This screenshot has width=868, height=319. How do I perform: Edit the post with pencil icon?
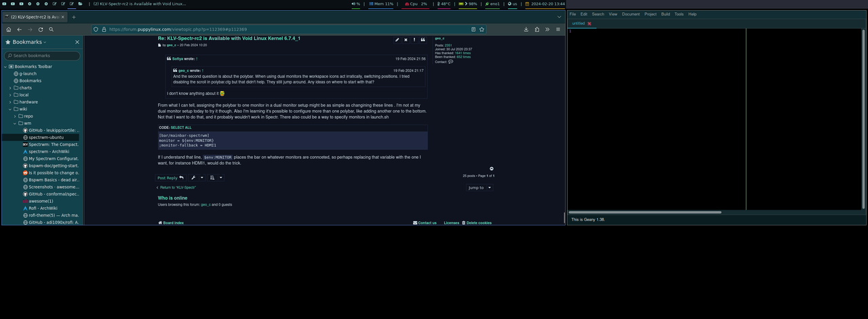pyautogui.click(x=397, y=39)
